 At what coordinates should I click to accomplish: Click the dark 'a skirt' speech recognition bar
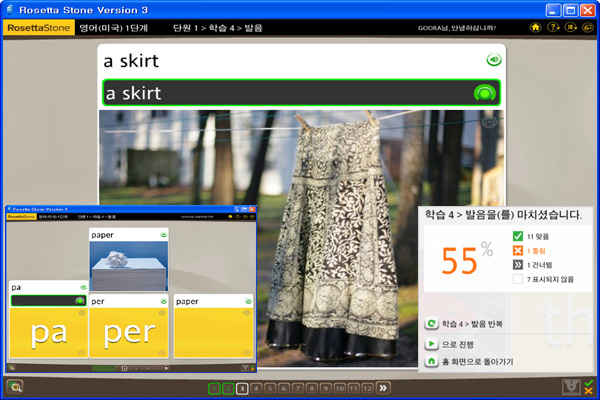(301, 93)
